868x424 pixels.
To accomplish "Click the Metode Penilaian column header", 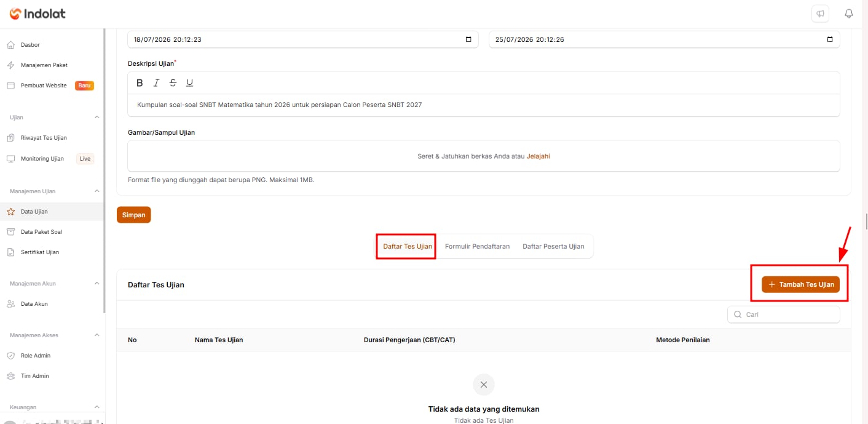I will [683, 340].
